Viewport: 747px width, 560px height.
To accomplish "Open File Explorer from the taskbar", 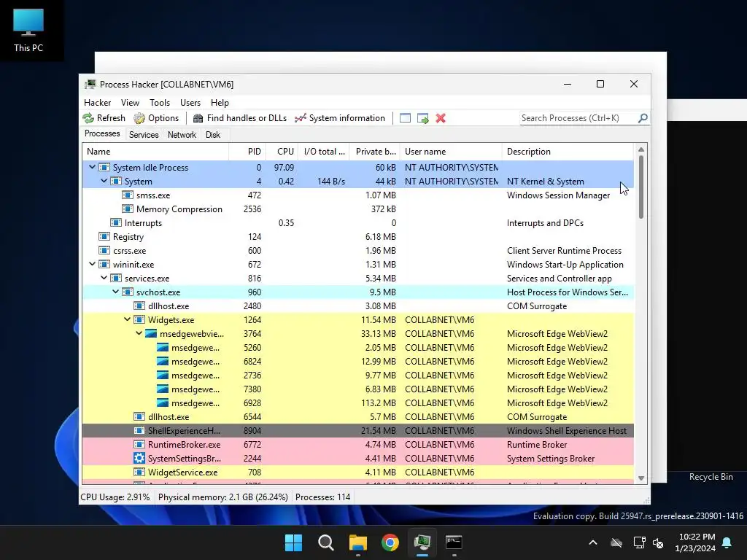I will (357, 542).
